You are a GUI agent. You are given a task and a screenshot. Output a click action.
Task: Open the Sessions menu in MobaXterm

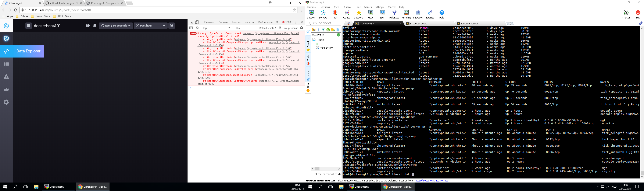[325, 7]
